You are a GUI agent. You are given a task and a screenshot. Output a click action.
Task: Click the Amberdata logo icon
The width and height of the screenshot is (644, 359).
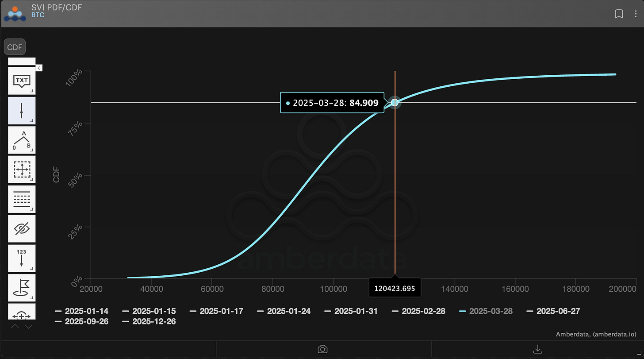coord(15,14)
